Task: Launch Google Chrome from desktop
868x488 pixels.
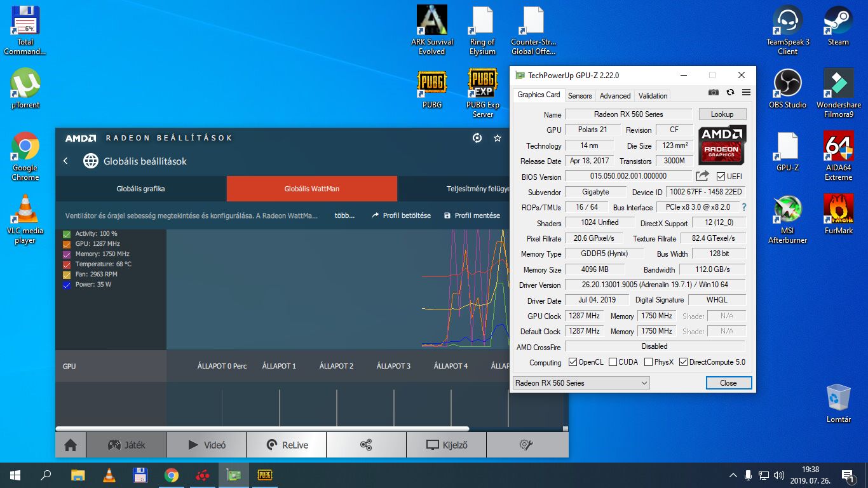Action: pyautogui.click(x=25, y=156)
